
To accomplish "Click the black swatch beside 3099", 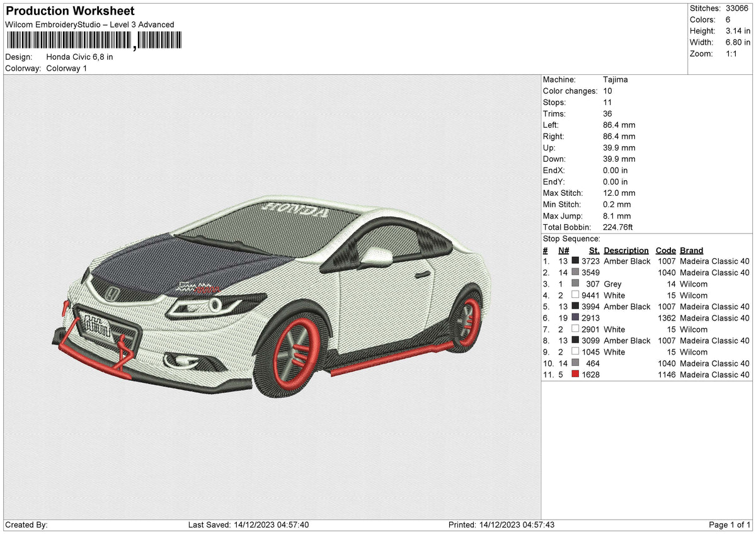I will 575,341.
